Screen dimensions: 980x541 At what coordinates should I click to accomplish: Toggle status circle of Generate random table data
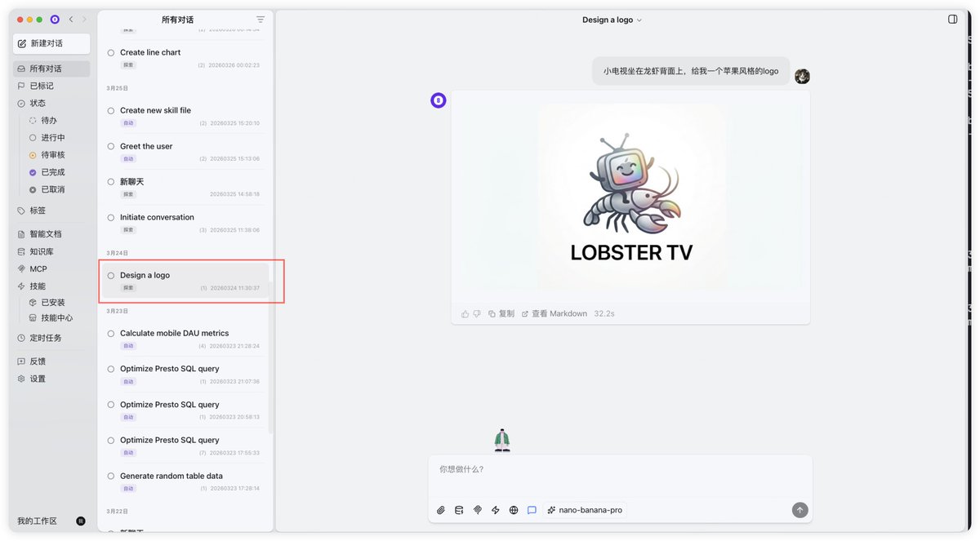click(x=111, y=477)
